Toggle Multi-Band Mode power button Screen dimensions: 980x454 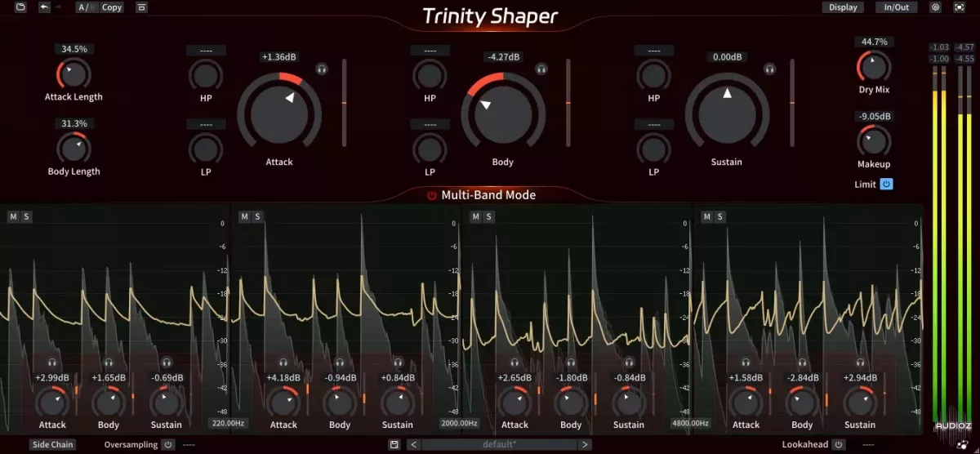tap(432, 195)
